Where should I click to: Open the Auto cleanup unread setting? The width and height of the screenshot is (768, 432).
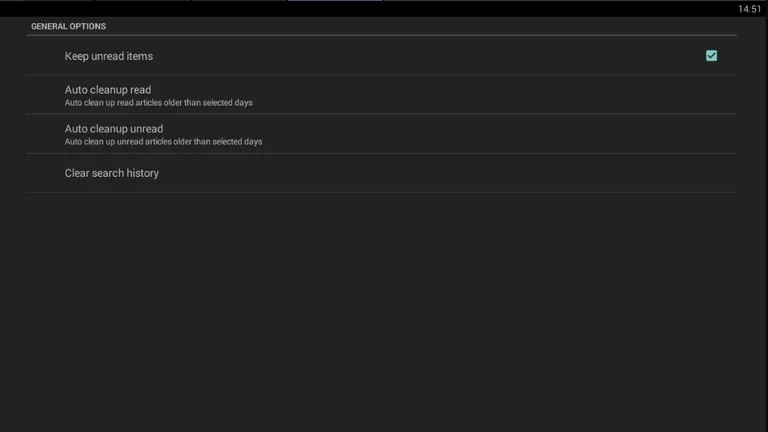(x=114, y=129)
